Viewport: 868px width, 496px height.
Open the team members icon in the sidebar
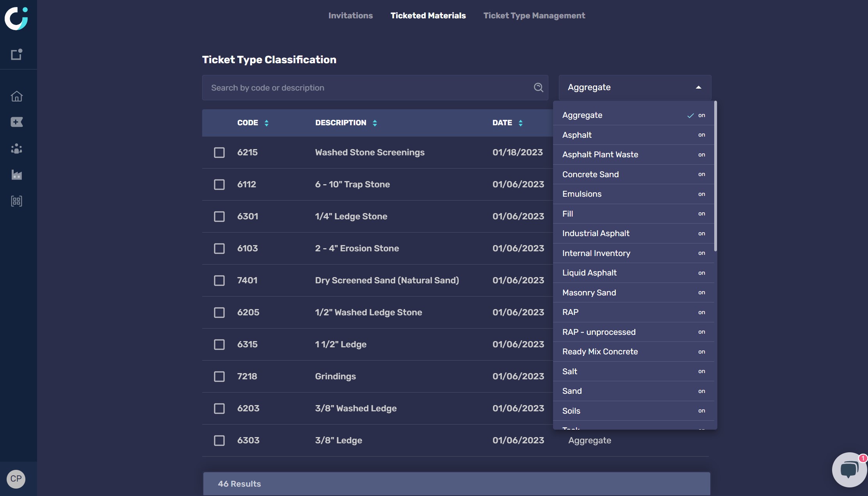[17, 148]
